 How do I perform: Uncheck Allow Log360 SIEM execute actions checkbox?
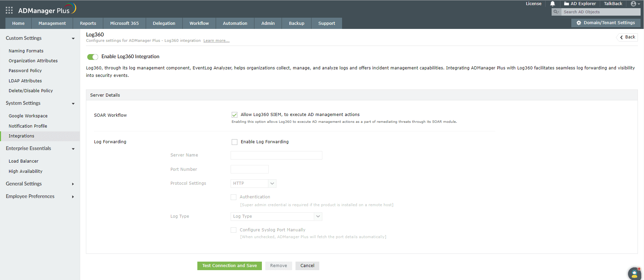tap(234, 115)
